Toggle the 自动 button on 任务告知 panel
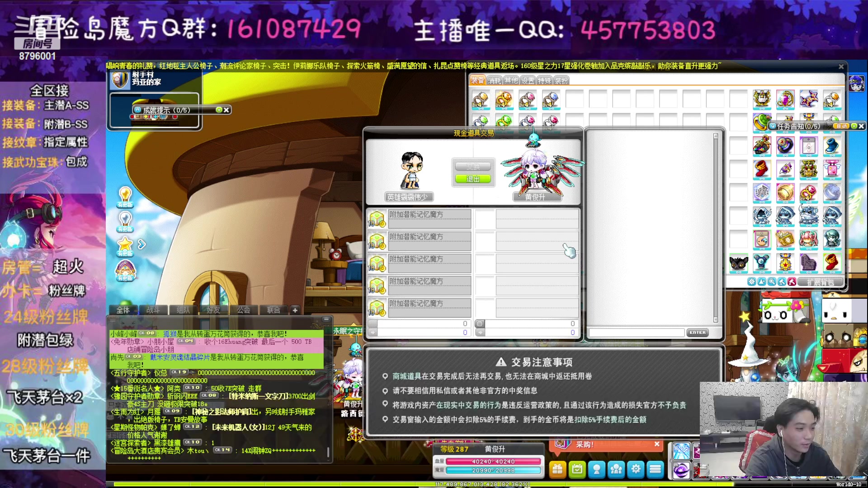868x488 pixels. tap(842, 126)
